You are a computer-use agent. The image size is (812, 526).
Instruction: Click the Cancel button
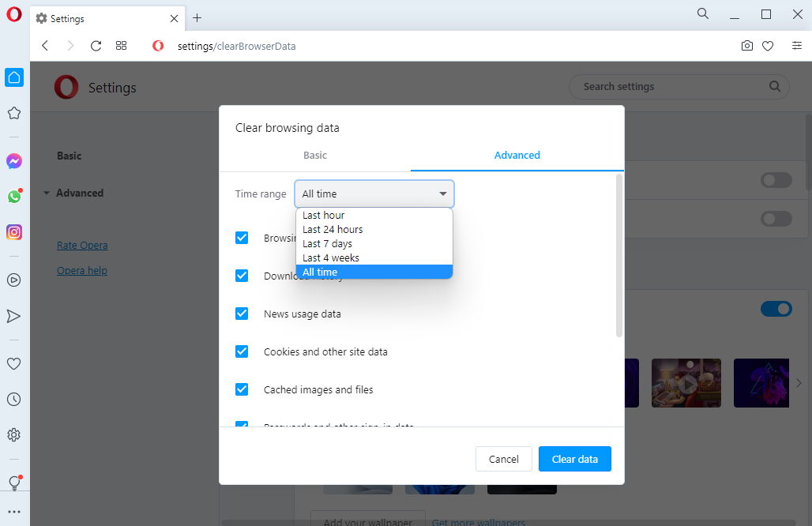pos(503,459)
